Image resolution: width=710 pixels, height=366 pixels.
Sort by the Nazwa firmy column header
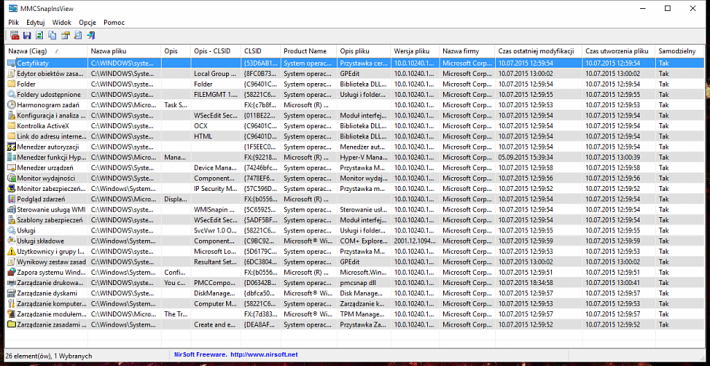point(467,51)
